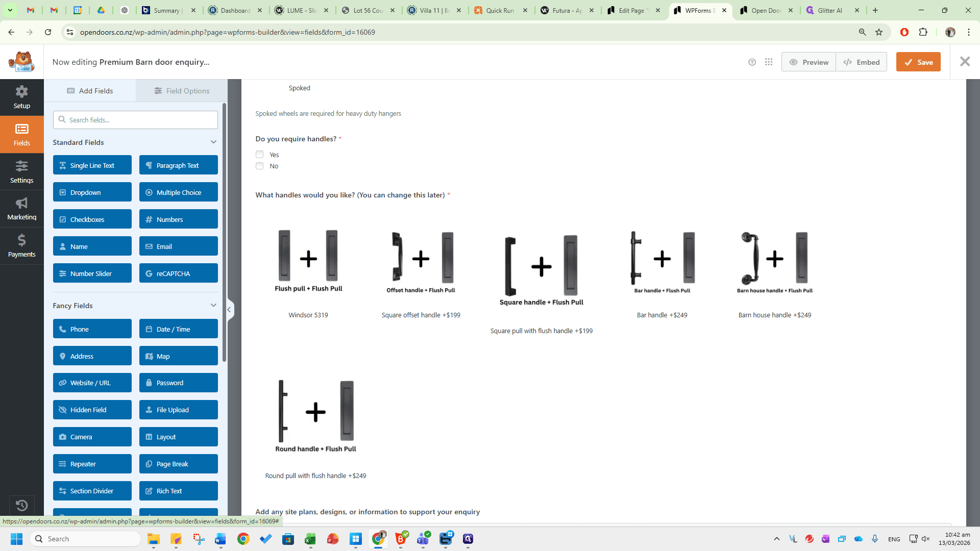Switch to the Add Fields tab
This screenshot has width=980, height=551.
click(90, 91)
